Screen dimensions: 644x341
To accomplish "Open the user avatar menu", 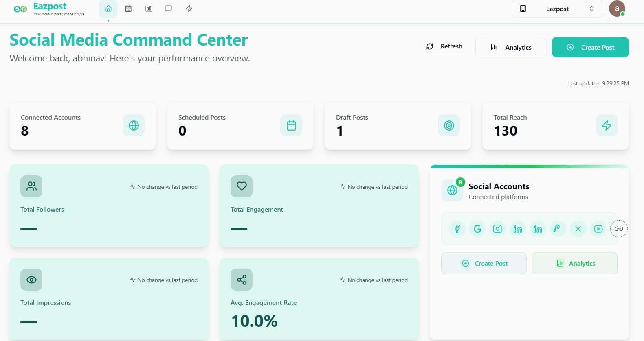I will [x=617, y=9].
